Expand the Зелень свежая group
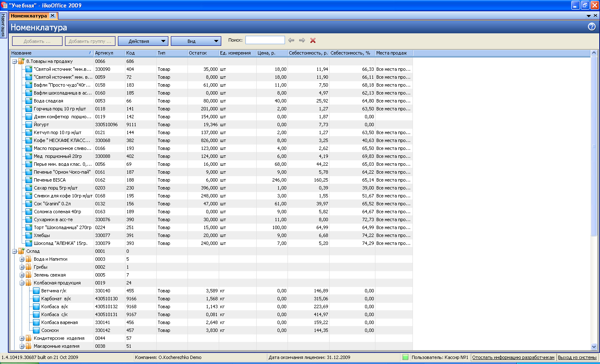Image resolution: width=600 pixels, height=364 pixels. coord(22,275)
